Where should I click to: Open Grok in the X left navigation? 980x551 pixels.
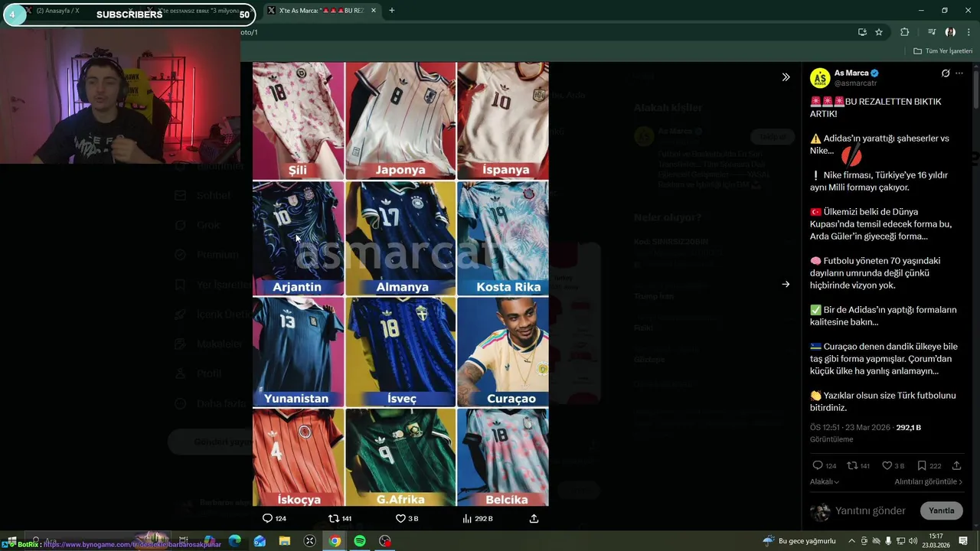[x=198, y=225]
